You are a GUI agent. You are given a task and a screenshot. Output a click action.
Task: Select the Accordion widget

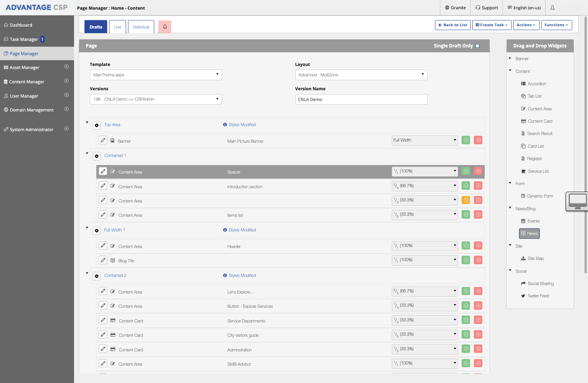point(534,84)
